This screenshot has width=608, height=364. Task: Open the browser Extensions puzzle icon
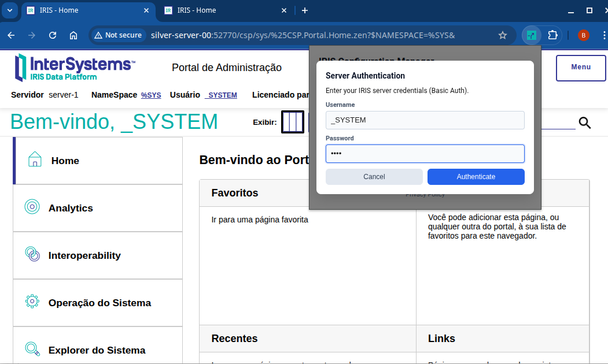point(552,35)
